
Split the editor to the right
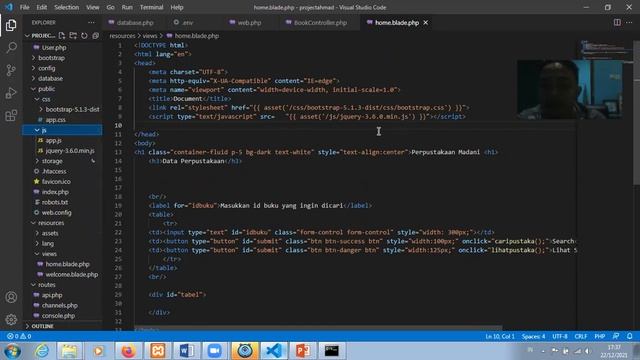[617, 22]
